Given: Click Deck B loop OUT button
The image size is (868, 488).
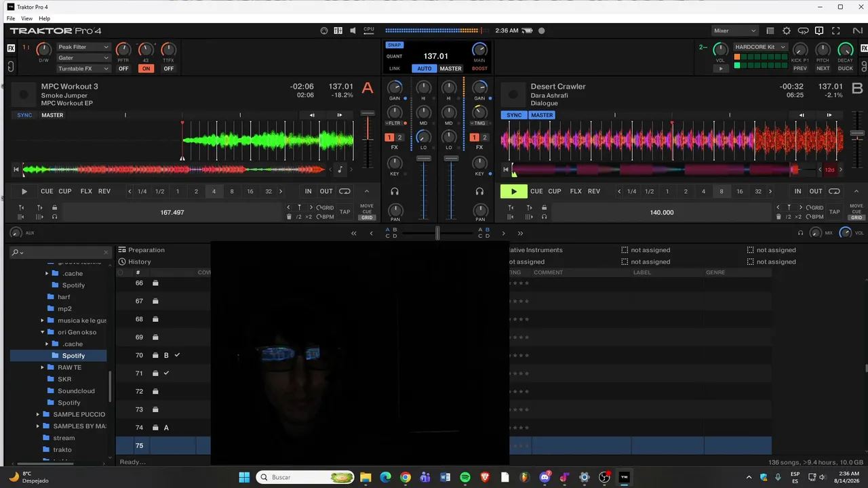Looking at the screenshot, I should click(816, 192).
